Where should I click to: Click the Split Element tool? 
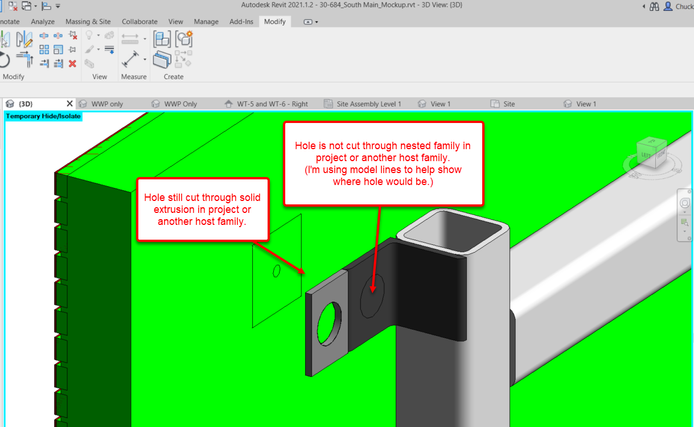coord(44,36)
